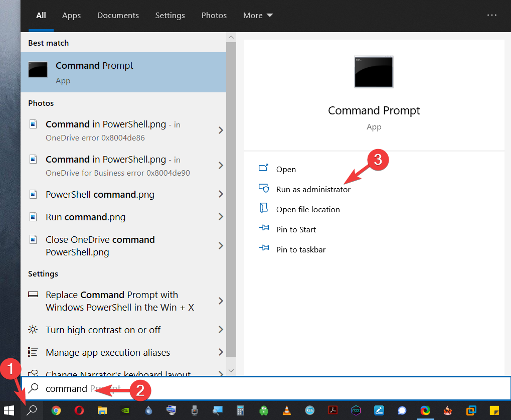Click the results list scrollbar thumb
Image resolution: width=511 pixels, height=420 pixels.
click(231, 199)
